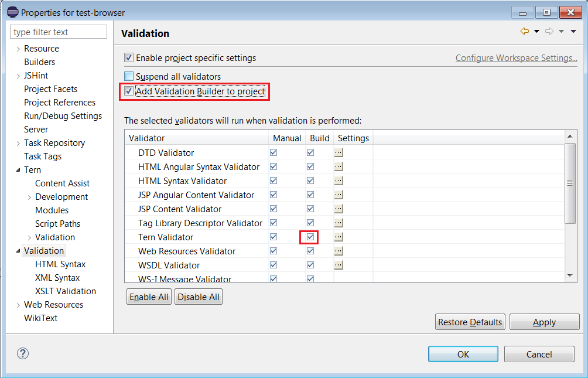Uncheck Build for HTML Angular Syntax Validator
This screenshot has height=378, width=588.
point(310,166)
